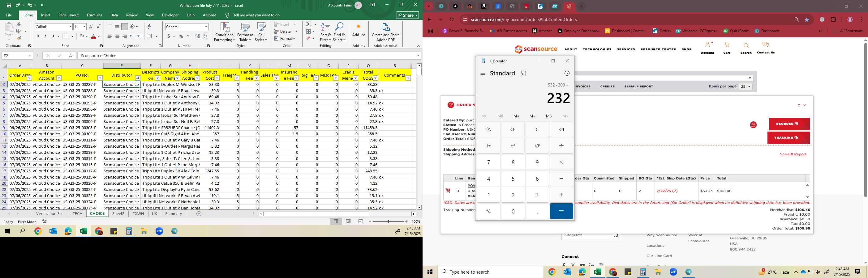The height and width of the screenshot is (278, 868).
Task: Click the Decrease Decimal icon
Action: pos(205,36)
